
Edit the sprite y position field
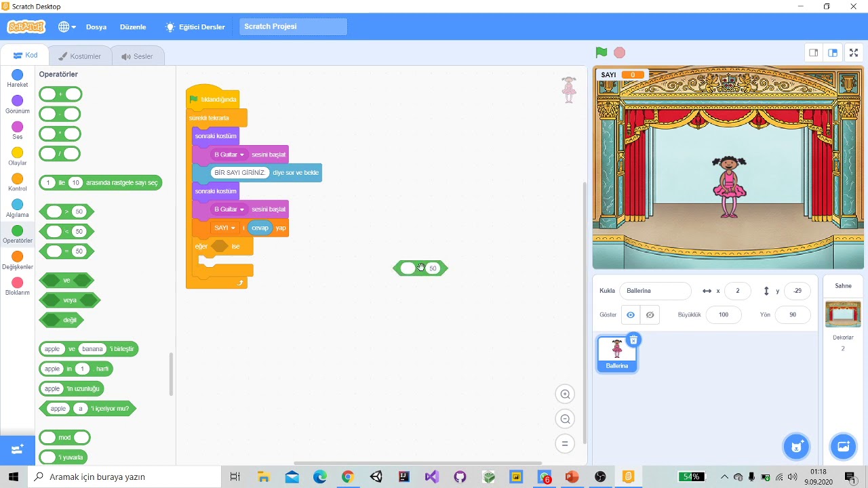tap(797, 291)
